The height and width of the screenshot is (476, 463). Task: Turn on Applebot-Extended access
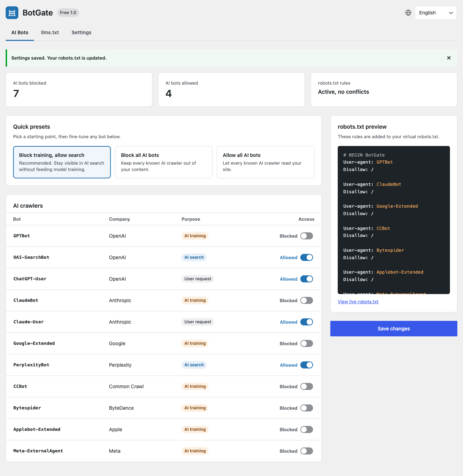pyautogui.click(x=307, y=429)
